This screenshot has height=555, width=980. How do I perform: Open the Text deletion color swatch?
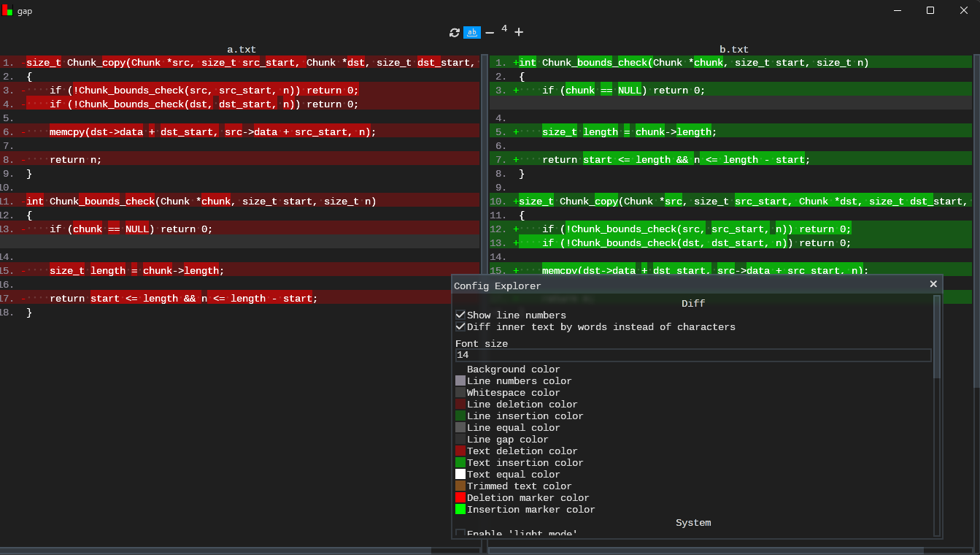pyautogui.click(x=460, y=451)
